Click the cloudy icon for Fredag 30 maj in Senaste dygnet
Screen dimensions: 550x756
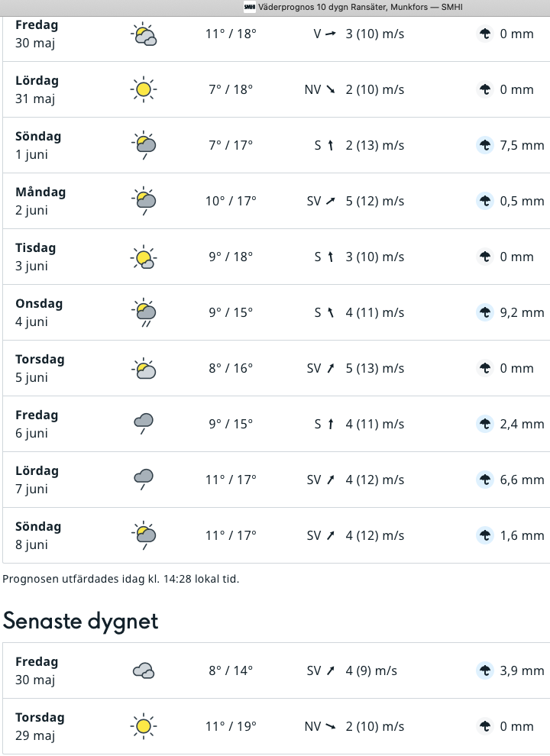[x=144, y=670]
